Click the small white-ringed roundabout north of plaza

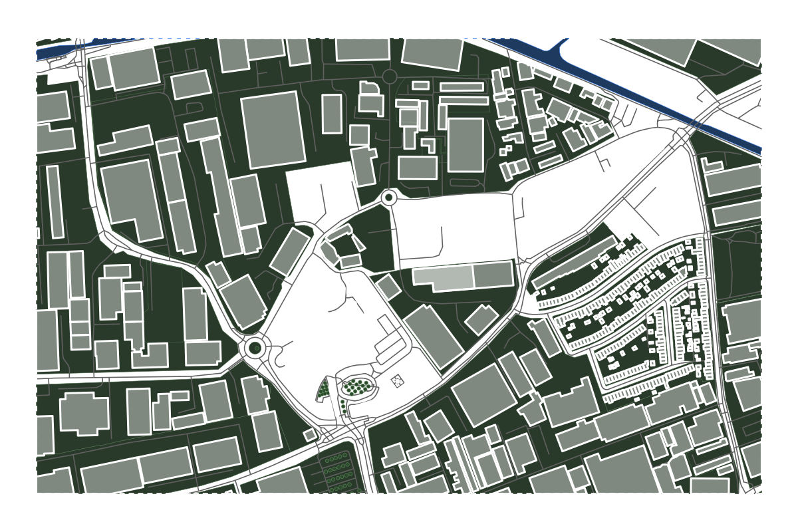(389, 198)
